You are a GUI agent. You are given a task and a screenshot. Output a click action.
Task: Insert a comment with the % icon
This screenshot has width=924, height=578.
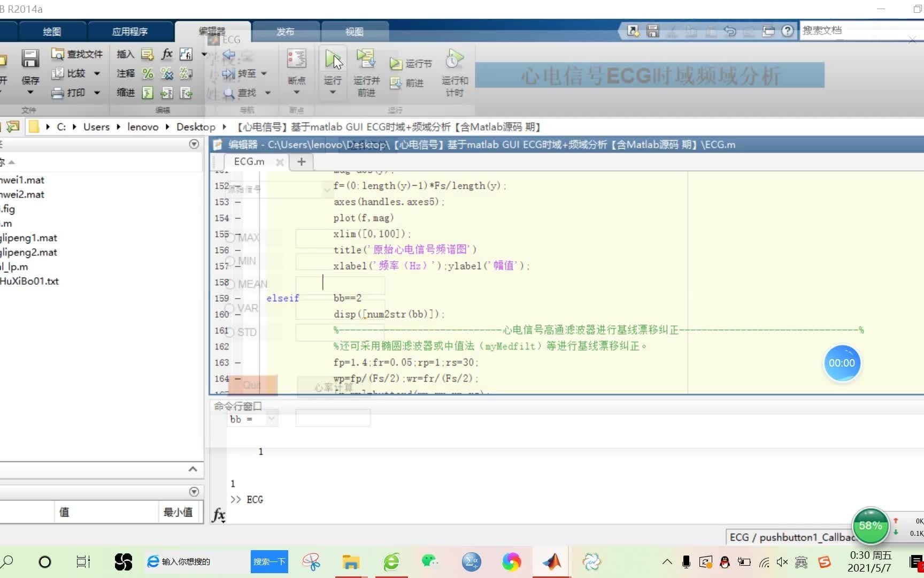click(148, 73)
